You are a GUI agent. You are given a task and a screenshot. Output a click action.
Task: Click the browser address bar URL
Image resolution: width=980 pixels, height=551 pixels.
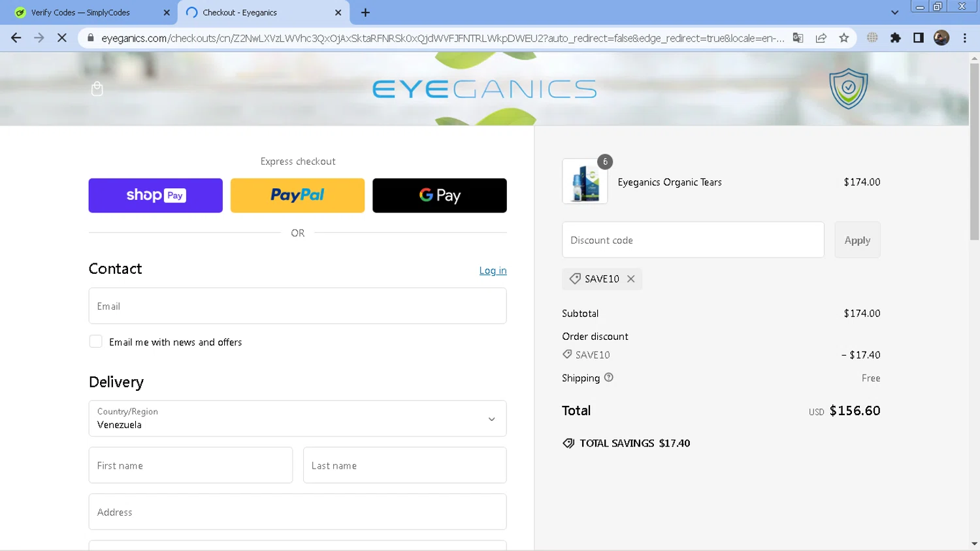pyautogui.click(x=442, y=38)
